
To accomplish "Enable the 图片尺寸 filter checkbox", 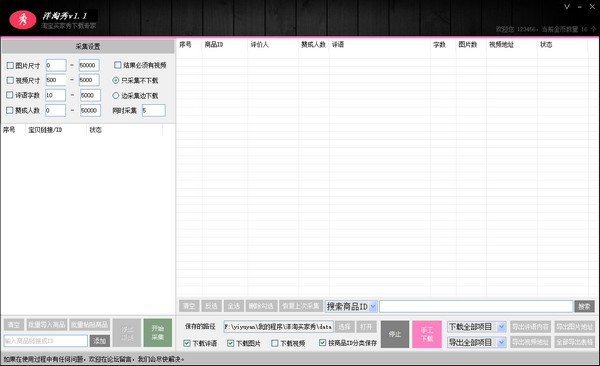I will pos(10,65).
